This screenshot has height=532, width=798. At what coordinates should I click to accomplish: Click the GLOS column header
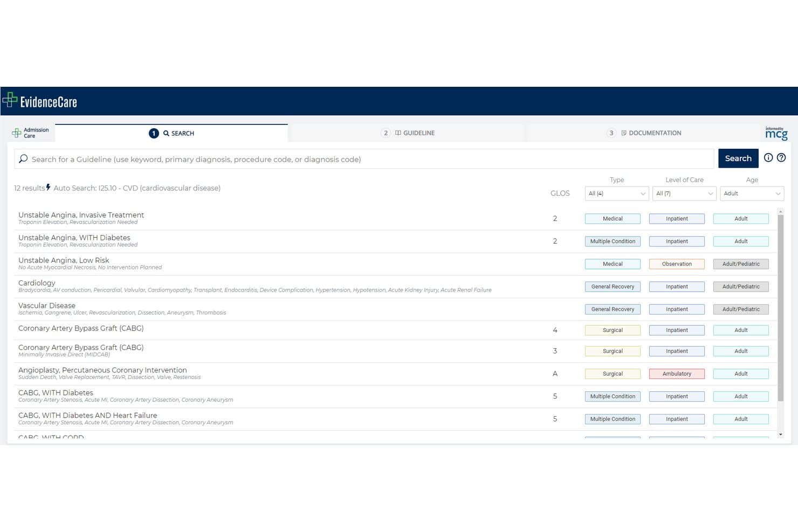click(560, 193)
